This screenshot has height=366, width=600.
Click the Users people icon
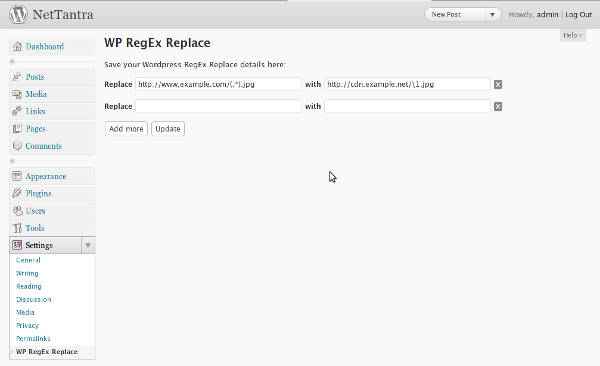tap(18, 211)
